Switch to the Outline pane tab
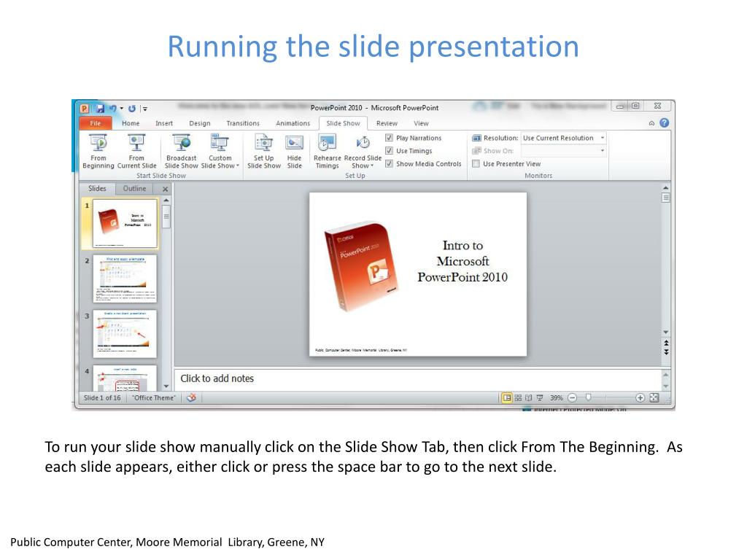Image resolution: width=747 pixels, height=560 pixels. coord(134,189)
